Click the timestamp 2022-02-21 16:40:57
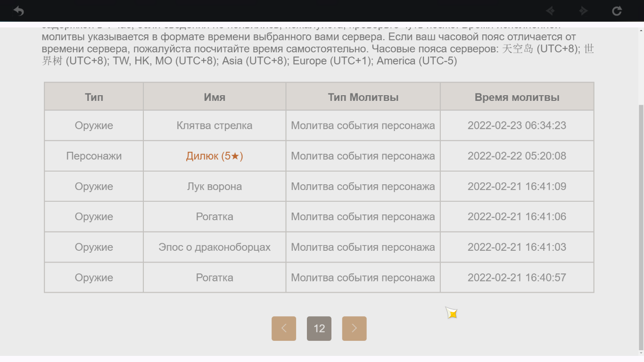Image resolution: width=644 pixels, height=362 pixels. (517, 278)
